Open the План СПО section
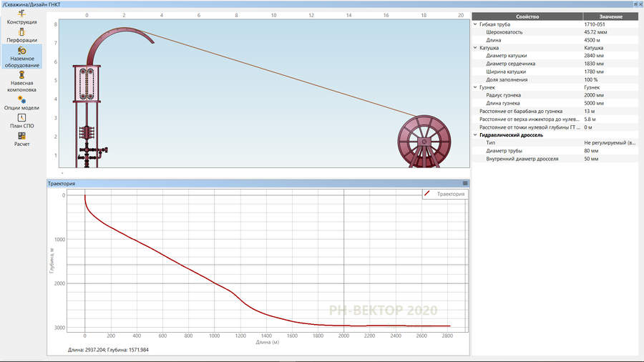Image resolution: width=644 pixels, height=362 pixels. pyautogui.click(x=21, y=121)
